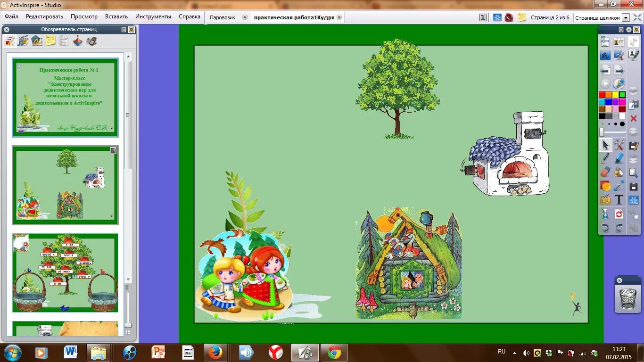Switch profile icon in toolbox
644x362 pixels.
point(619,42)
